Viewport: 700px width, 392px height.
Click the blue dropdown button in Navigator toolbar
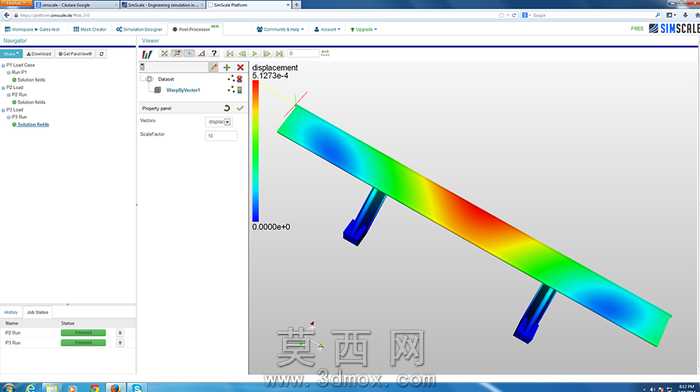tap(11, 54)
